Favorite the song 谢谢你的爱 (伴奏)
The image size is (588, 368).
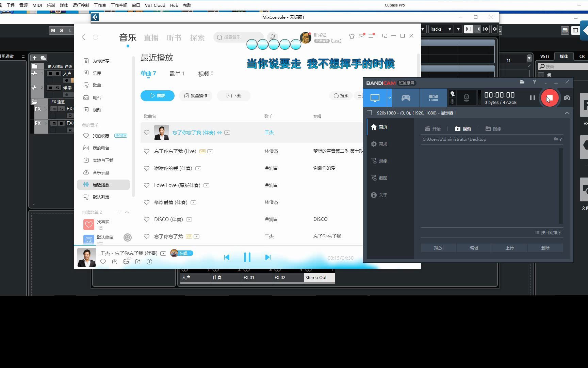[147, 168]
